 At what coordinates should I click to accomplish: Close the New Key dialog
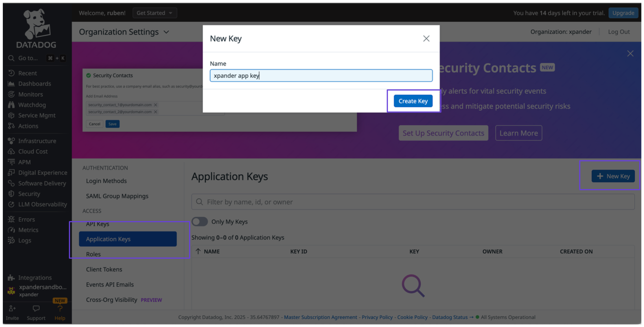click(426, 39)
